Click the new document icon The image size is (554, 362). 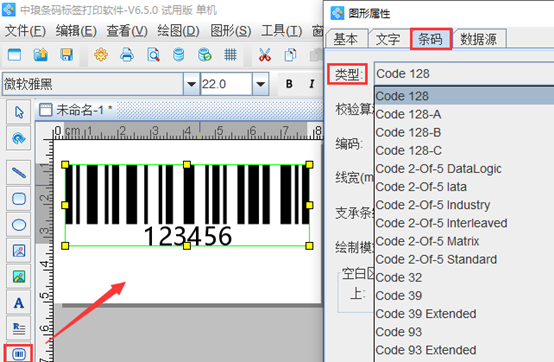pyautogui.click(x=14, y=55)
